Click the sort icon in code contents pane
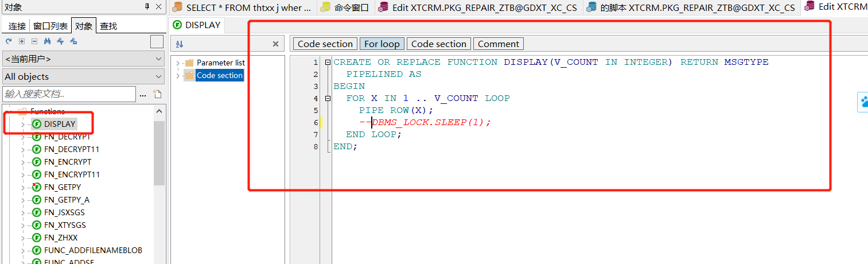 pyautogui.click(x=180, y=44)
